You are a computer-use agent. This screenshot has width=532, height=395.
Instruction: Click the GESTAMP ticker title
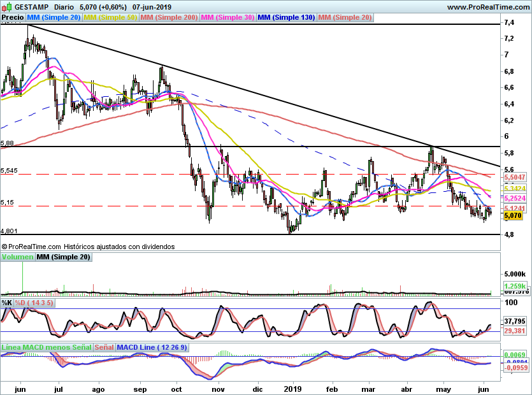32,7
